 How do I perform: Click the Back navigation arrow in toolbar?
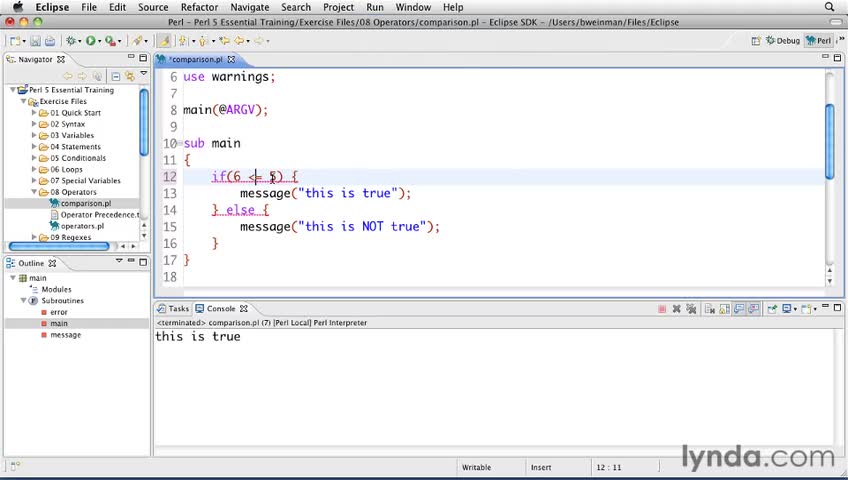tap(239, 41)
